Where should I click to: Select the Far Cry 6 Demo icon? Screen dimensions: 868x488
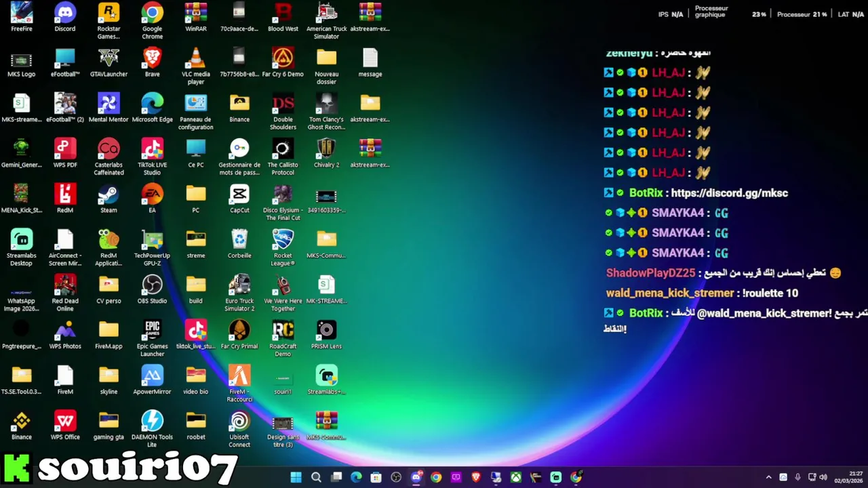point(283,62)
